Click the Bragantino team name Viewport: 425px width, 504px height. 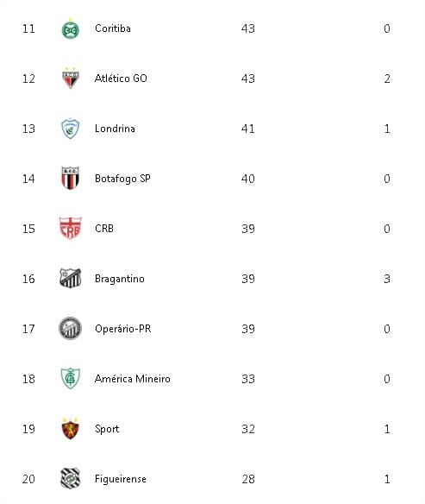click(120, 279)
